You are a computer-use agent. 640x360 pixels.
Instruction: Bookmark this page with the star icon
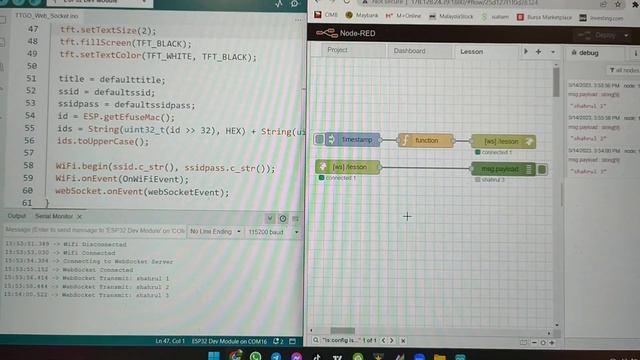pos(618,4)
